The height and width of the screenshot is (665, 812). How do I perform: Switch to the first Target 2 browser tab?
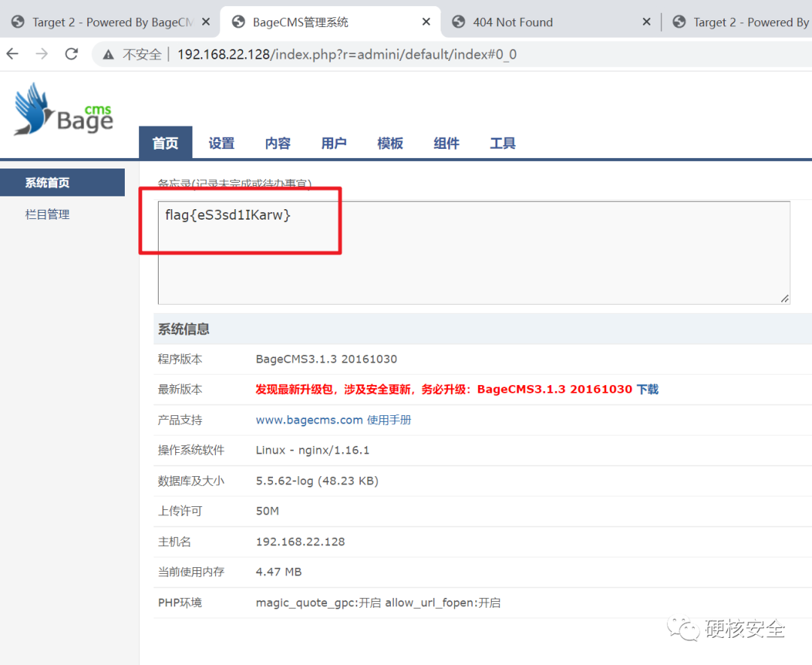click(110, 22)
